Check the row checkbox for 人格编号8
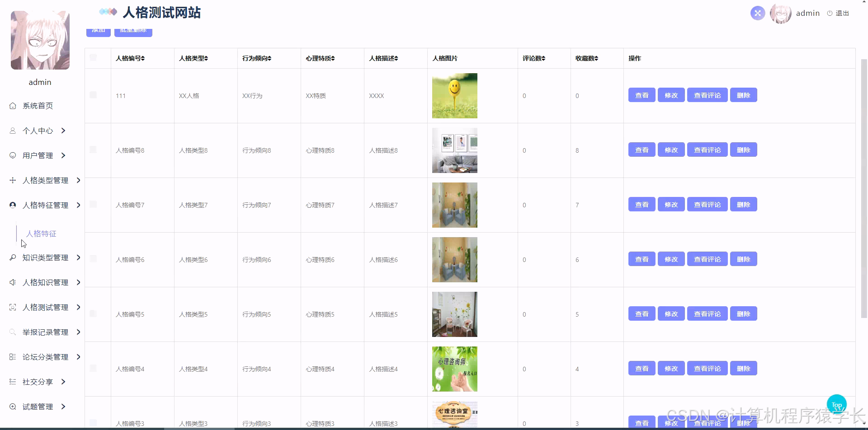This screenshot has height=430, width=868. [93, 150]
